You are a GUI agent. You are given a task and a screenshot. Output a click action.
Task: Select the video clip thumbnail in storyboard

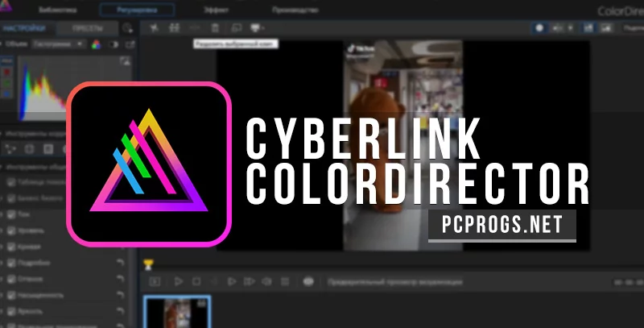coord(177,312)
